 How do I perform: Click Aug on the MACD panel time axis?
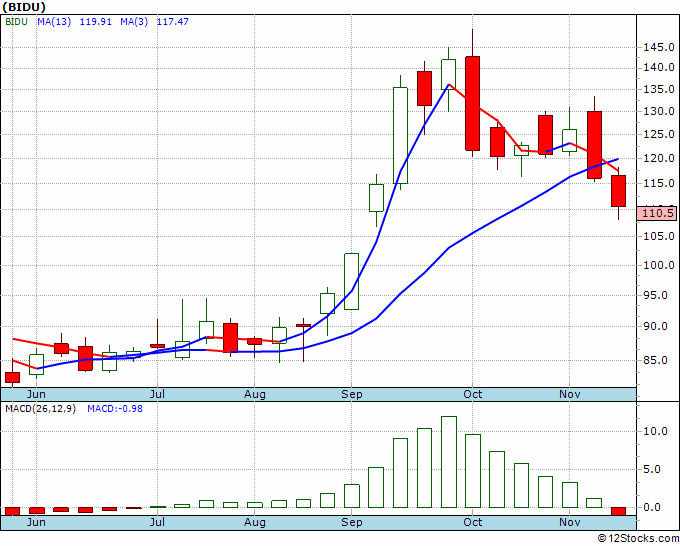point(255,522)
